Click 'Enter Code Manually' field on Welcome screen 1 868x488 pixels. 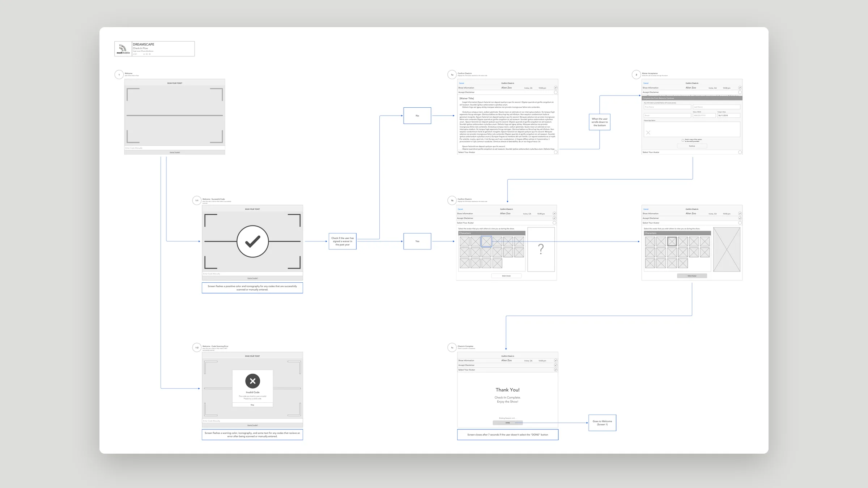tap(175, 148)
